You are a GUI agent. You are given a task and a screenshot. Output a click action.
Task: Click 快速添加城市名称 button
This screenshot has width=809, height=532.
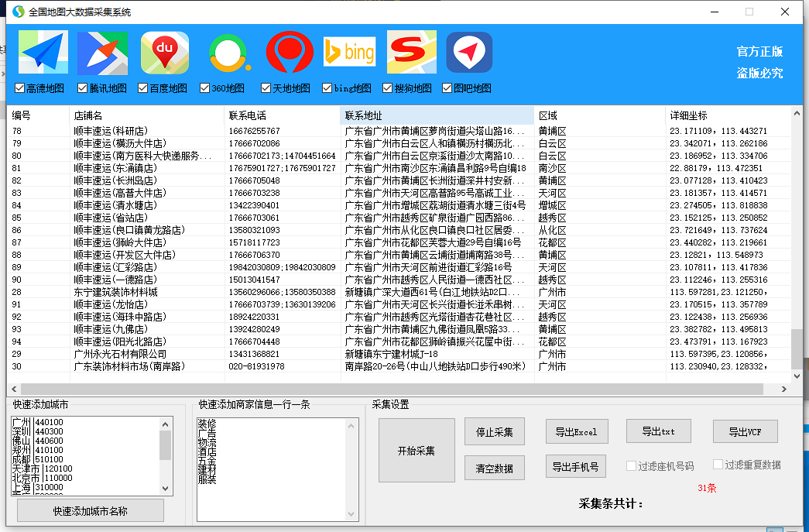(x=91, y=511)
